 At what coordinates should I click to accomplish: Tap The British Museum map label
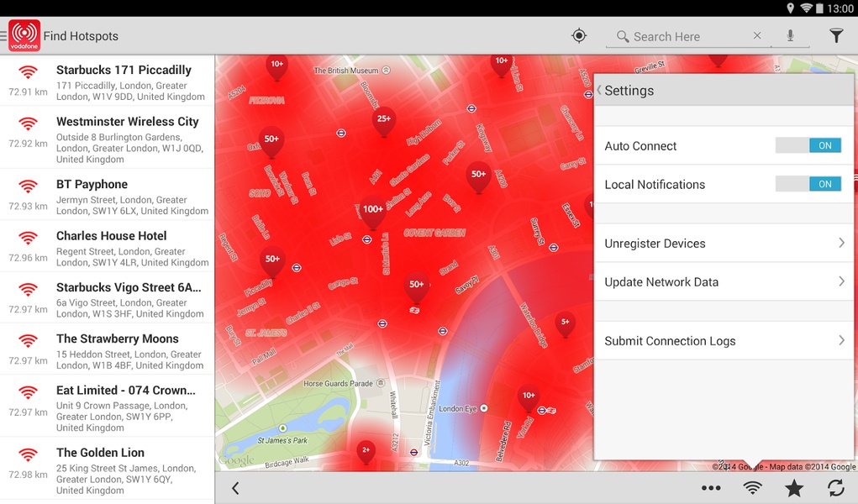(x=346, y=70)
